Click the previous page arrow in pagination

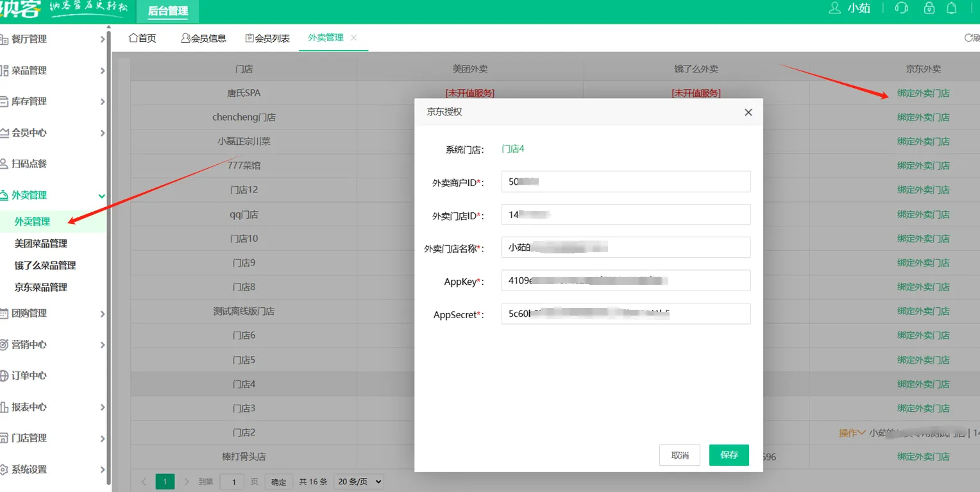click(144, 482)
